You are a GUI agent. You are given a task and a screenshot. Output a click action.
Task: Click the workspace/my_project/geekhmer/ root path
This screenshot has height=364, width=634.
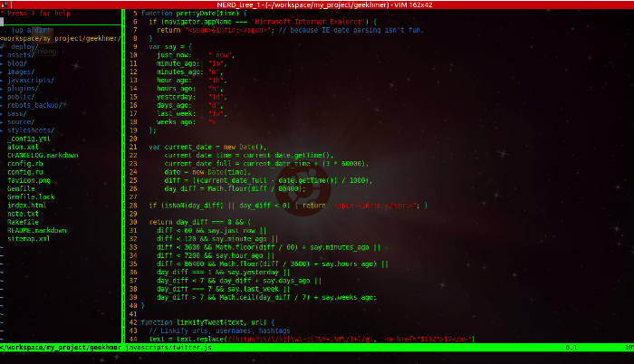coord(61,38)
